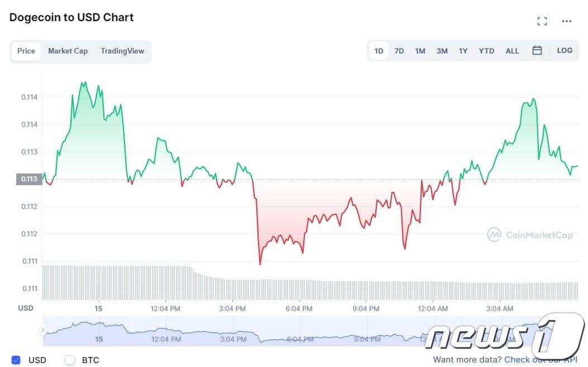Viewport: 588px width, 367px height.
Task: Open the three-dot more options menu
Action: pos(567,21)
